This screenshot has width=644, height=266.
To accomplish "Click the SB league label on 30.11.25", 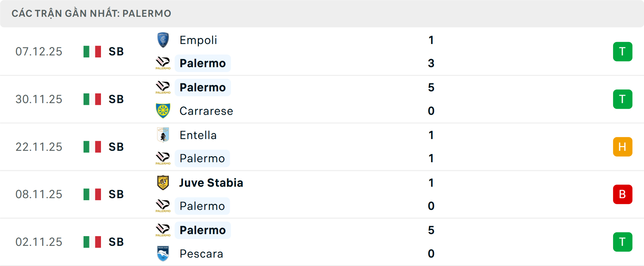I will [116, 99].
